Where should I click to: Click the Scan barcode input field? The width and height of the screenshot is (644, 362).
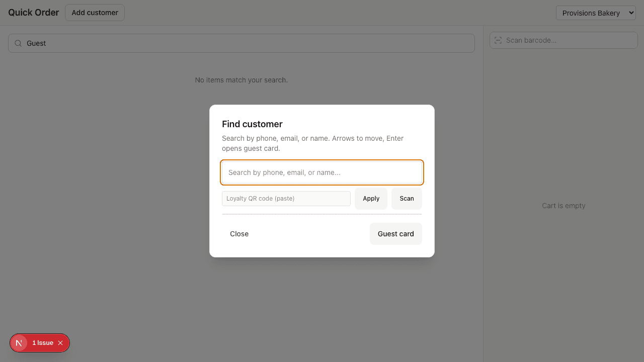[x=563, y=40]
